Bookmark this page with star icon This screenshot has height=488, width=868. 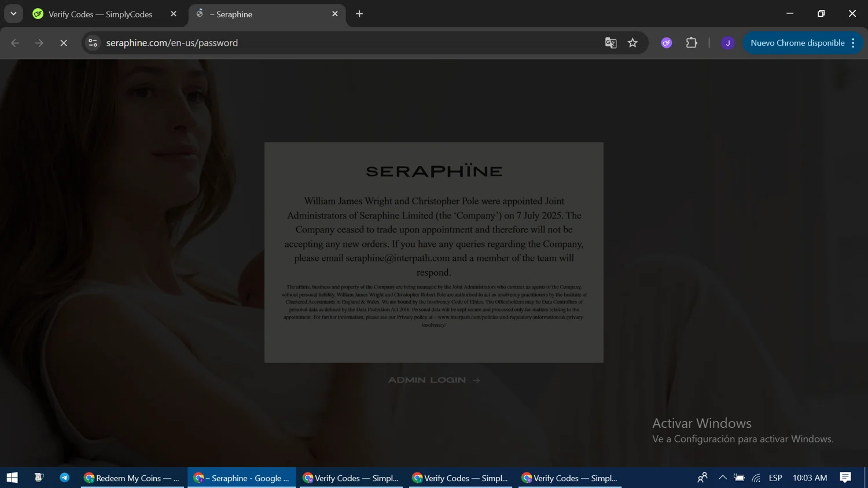[x=632, y=43]
